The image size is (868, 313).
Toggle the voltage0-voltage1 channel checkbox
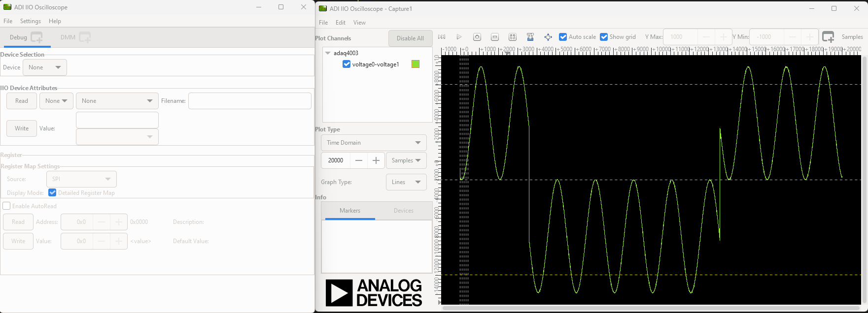347,64
